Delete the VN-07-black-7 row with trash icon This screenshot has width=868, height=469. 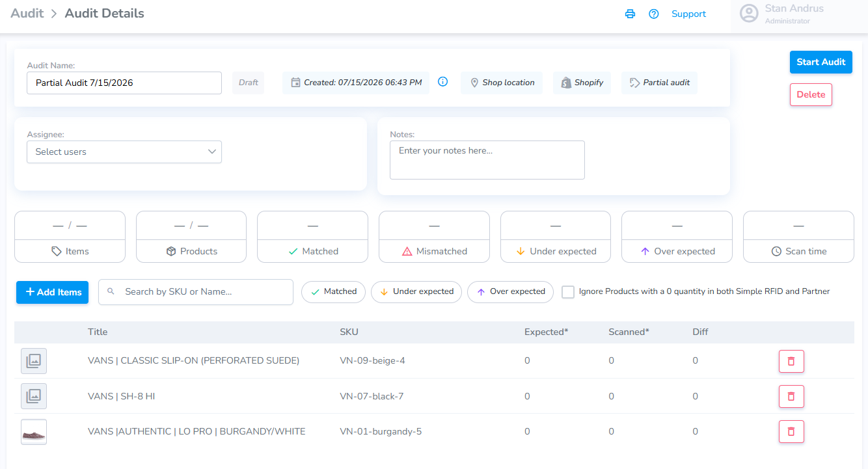click(x=791, y=396)
